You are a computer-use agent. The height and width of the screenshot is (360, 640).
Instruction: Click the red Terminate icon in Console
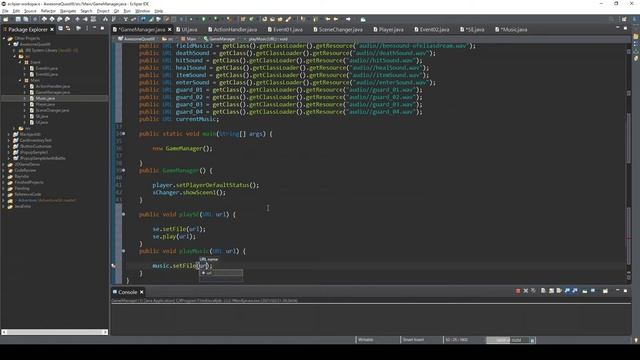click(518, 291)
